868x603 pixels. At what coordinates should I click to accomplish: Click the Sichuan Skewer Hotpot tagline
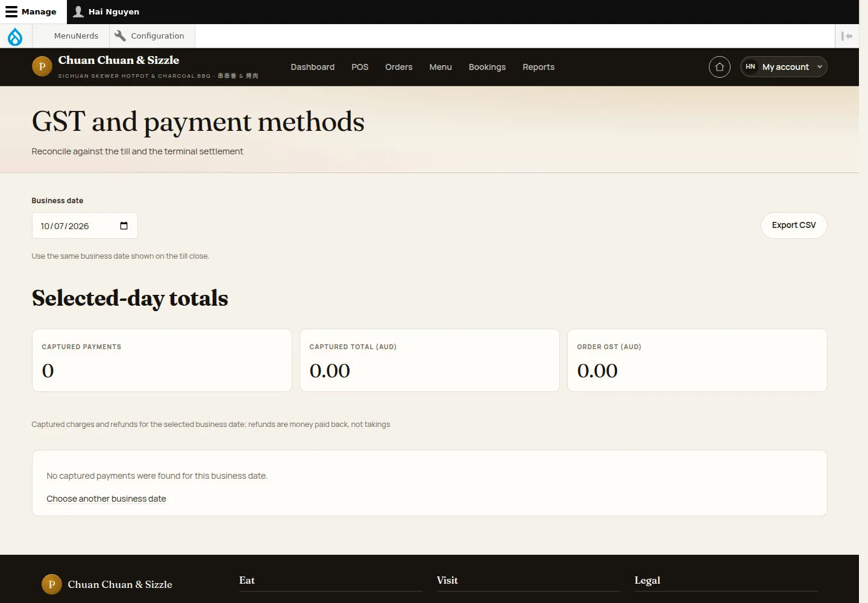(158, 76)
